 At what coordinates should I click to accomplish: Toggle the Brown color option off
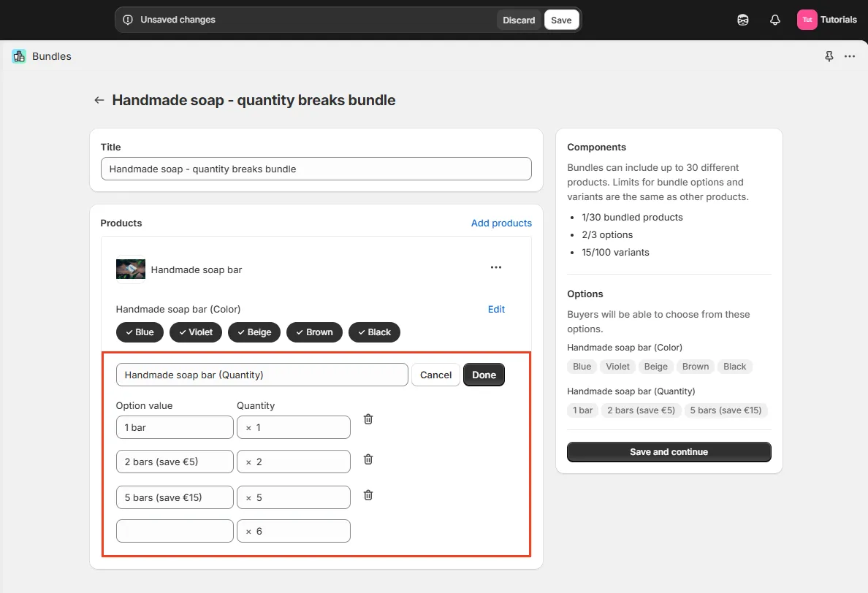(x=314, y=332)
